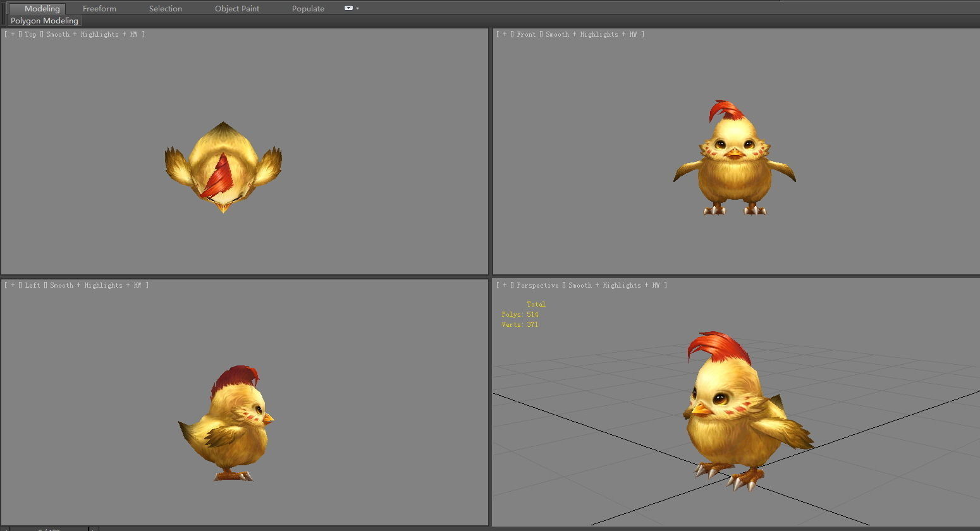
Task: Open ribbon display options dropdown after Populate
Action: click(x=351, y=8)
